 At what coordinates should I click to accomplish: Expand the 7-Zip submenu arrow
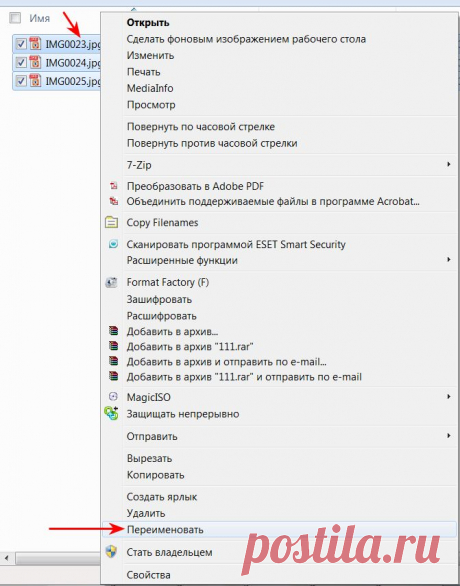pyautogui.click(x=448, y=164)
